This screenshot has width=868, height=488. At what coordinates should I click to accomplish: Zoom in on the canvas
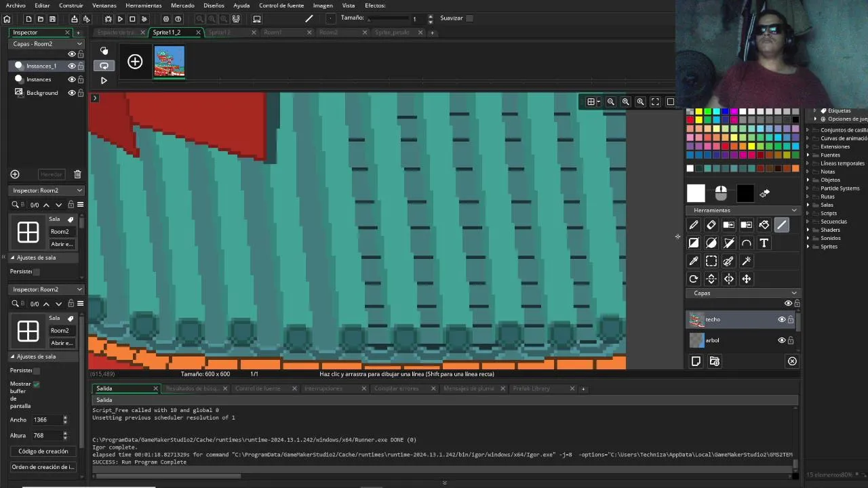coord(640,102)
